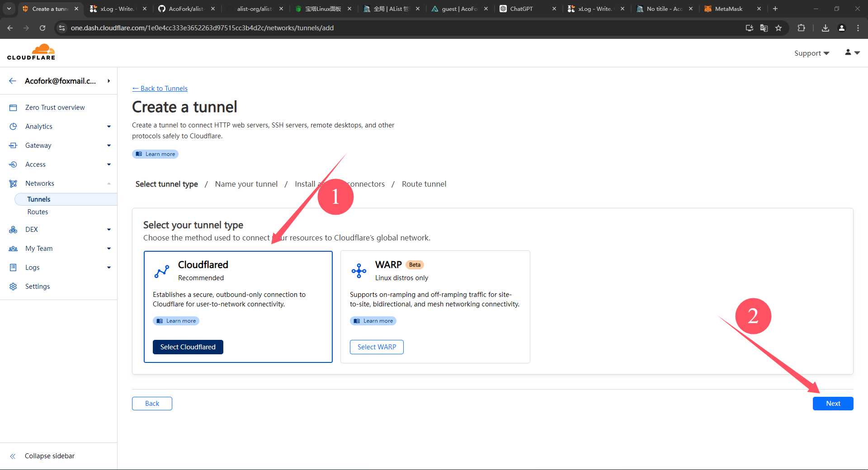Screen dimensions: 868x470
Task: Open the Chrome three-dot menu
Action: pyautogui.click(x=858, y=28)
